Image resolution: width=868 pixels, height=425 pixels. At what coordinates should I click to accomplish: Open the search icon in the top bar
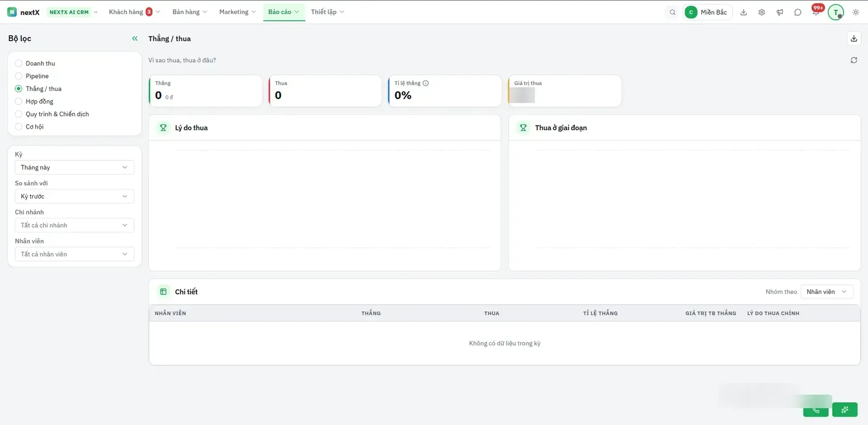(x=673, y=12)
